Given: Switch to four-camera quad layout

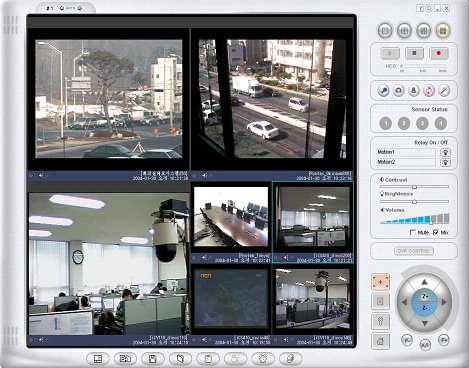Looking at the screenshot, I should coord(404,31).
